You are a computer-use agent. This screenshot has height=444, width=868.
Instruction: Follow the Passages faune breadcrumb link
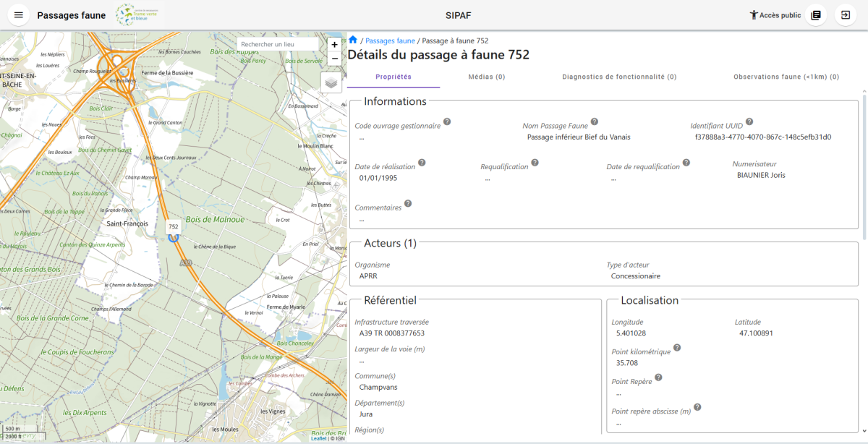(x=390, y=41)
